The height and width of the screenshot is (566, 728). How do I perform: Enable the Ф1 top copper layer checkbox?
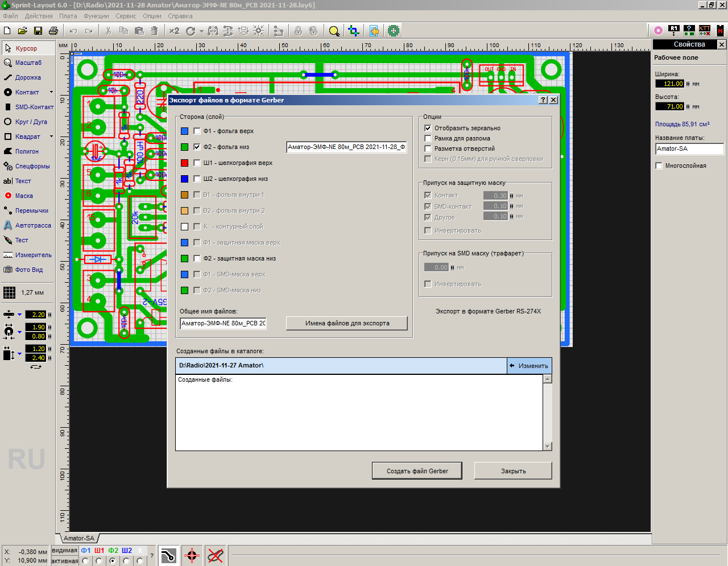tap(197, 131)
